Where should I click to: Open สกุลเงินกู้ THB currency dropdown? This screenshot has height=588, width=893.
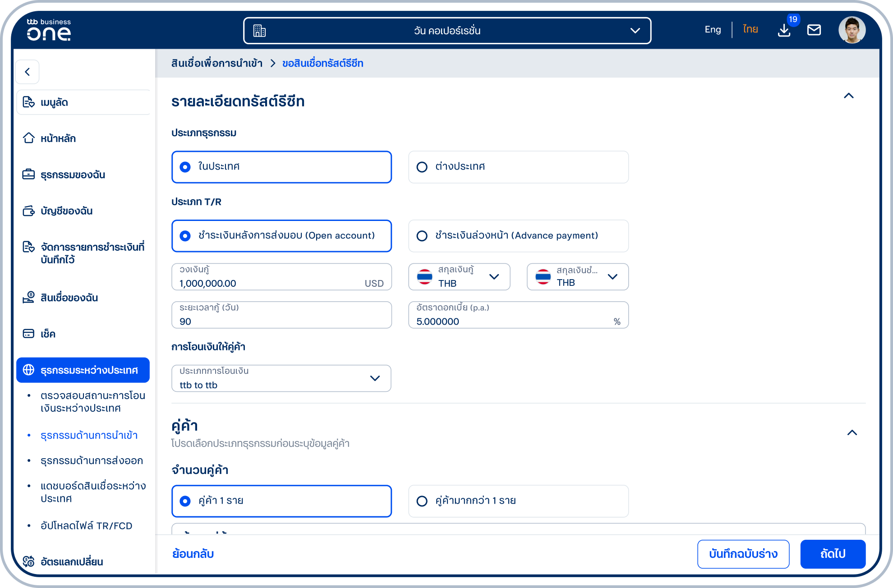point(459,277)
